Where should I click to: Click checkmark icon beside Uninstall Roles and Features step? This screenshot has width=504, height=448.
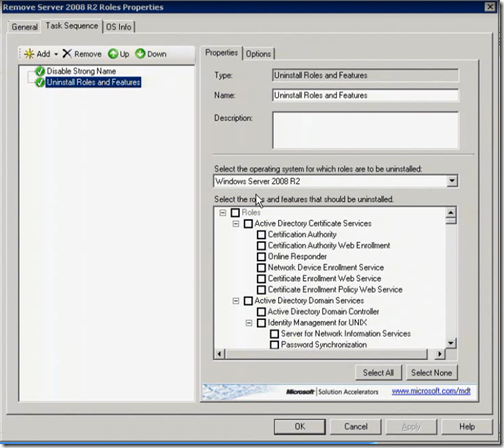40,82
